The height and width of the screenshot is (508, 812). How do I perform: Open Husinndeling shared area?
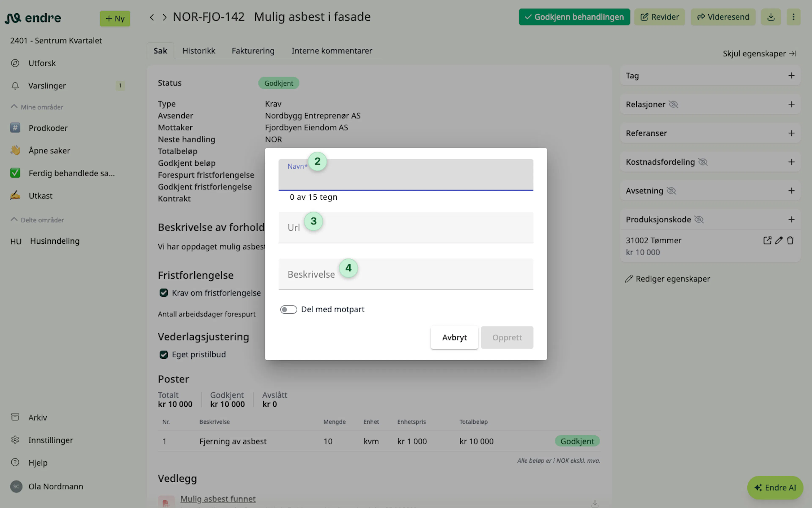point(55,241)
